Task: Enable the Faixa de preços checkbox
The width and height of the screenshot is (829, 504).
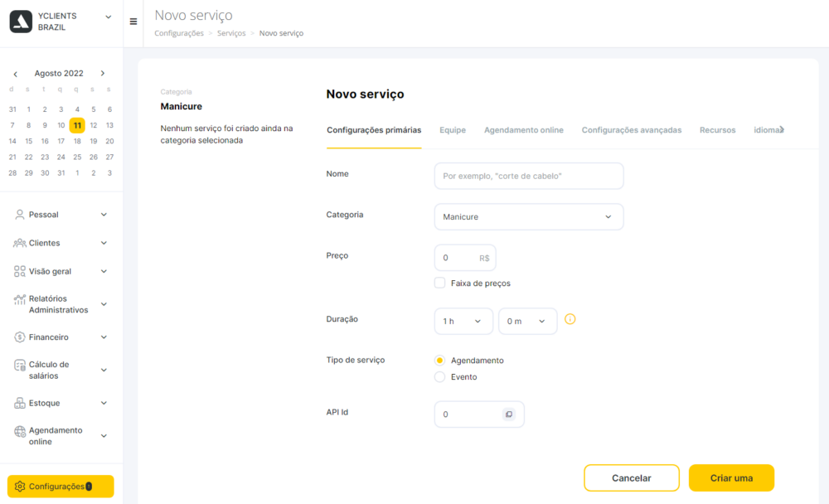Action: (x=440, y=283)
